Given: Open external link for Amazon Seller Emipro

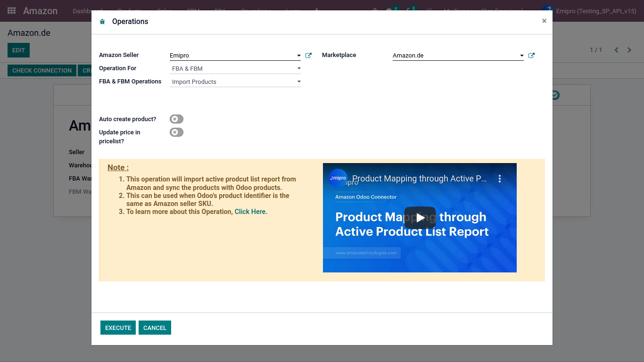Looking at the screenshot, I should point(308,56).
